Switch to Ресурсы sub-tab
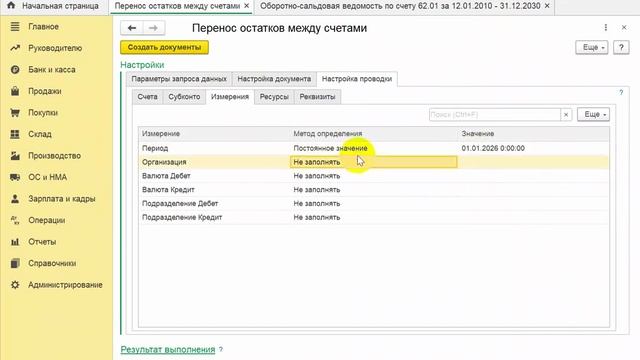The image size is (640, 360). pyautogui.click(x=274, y=97)
